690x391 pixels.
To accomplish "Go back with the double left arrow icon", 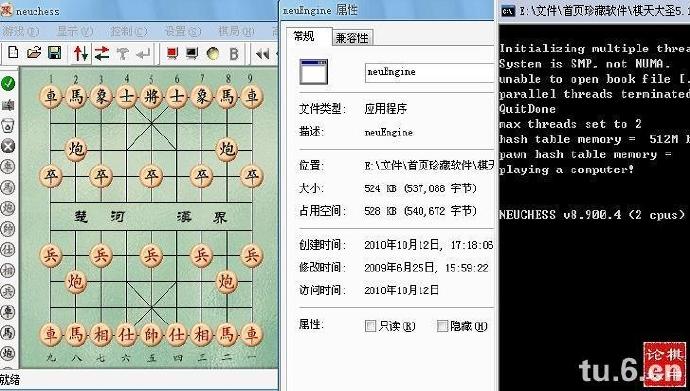I will (x=262, y=54).
